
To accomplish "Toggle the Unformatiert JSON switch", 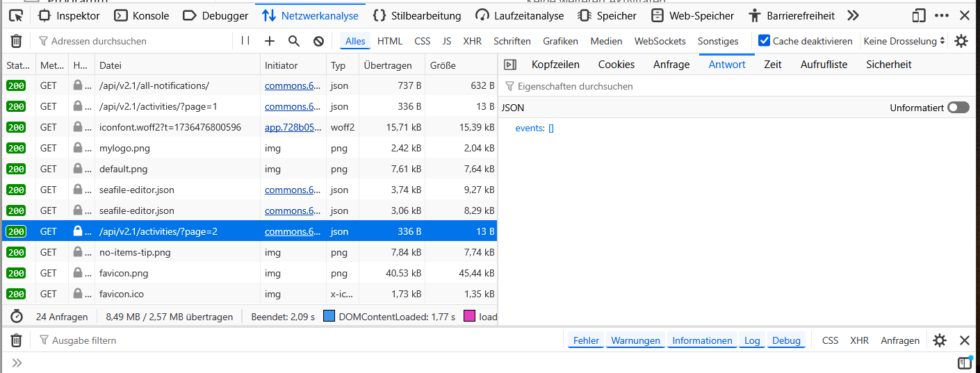I will tap(958, 108).
